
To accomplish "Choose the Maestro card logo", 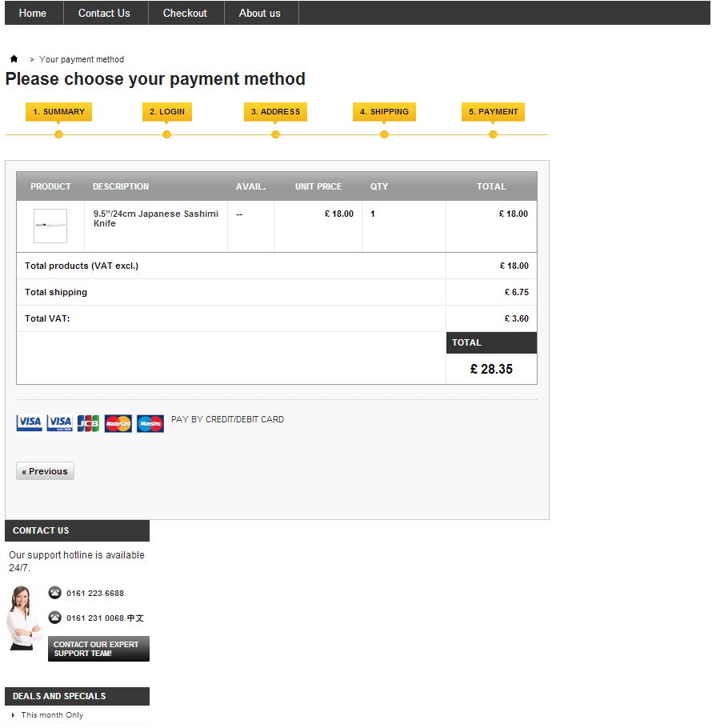I will tap(150, 423).
